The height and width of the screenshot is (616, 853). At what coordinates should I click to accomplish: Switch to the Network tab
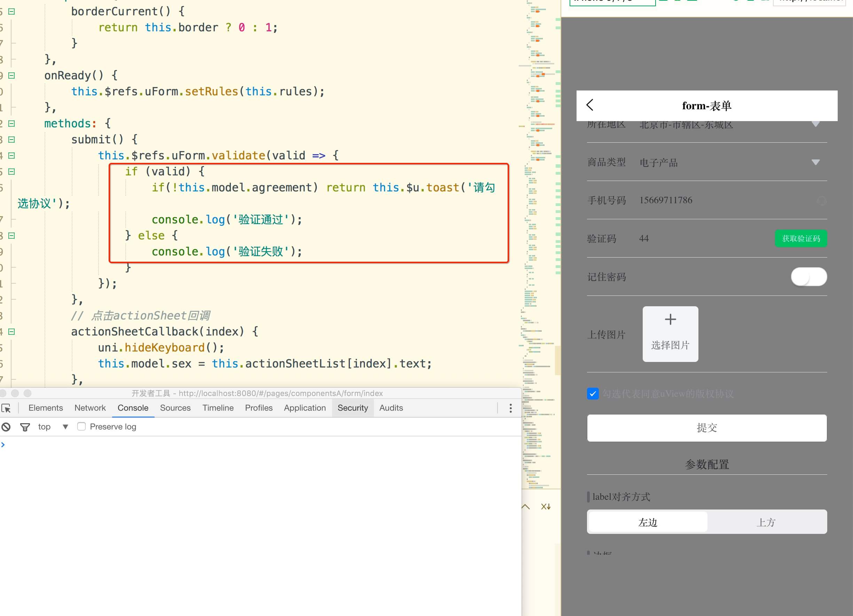pyautogui.click(x=90, y=408)
